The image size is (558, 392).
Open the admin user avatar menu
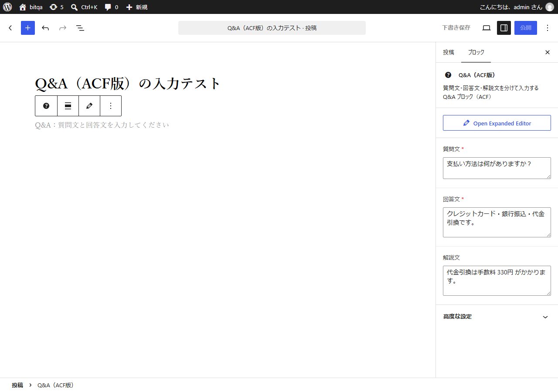[549, 7]
